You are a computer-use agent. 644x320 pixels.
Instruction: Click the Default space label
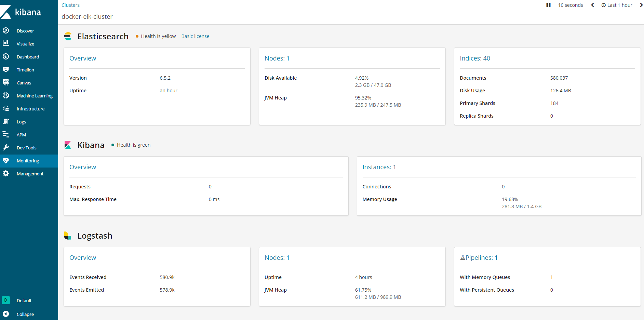click(24, 301)
